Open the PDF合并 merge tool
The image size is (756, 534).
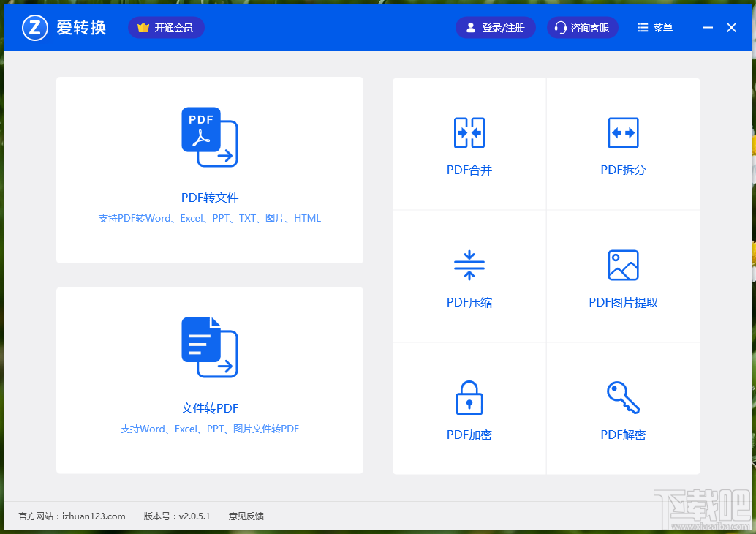[x=469, y=143]
